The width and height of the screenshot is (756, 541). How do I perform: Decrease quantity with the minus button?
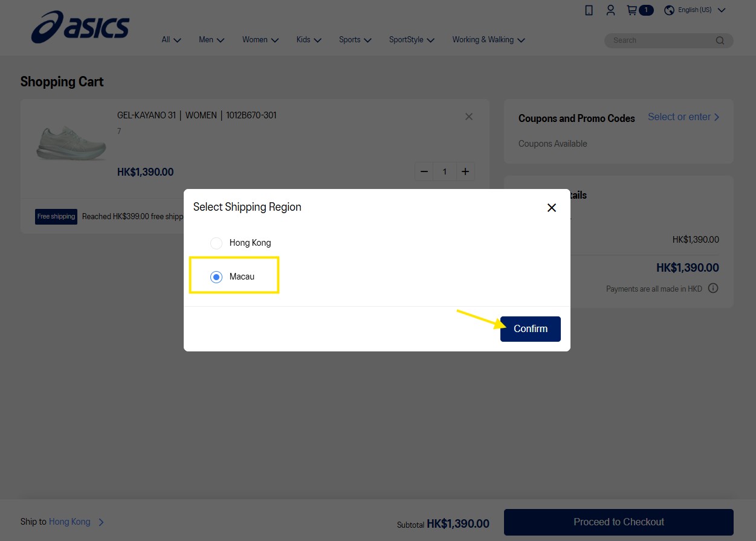point(424,171)
